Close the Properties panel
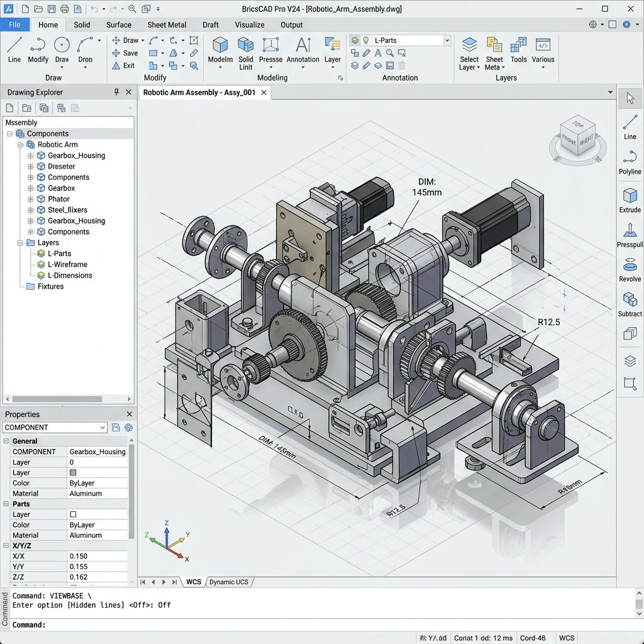This screenshot has width=644, height=644. point(130,414)
